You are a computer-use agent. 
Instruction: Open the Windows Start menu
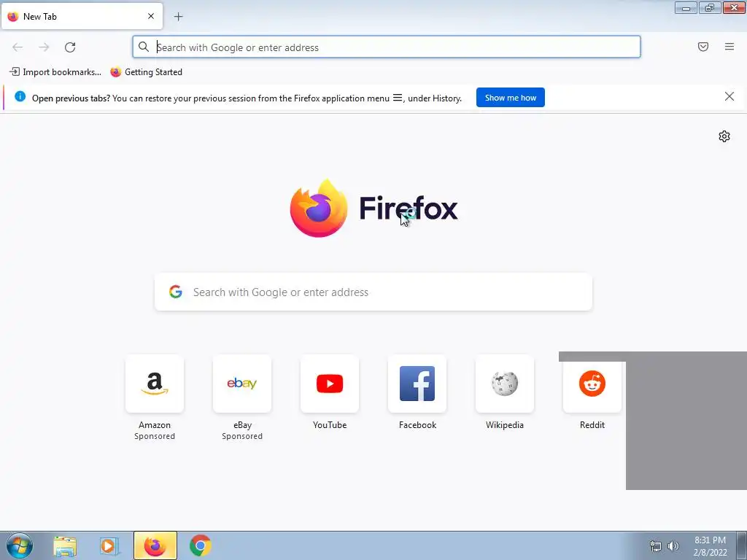20,545
